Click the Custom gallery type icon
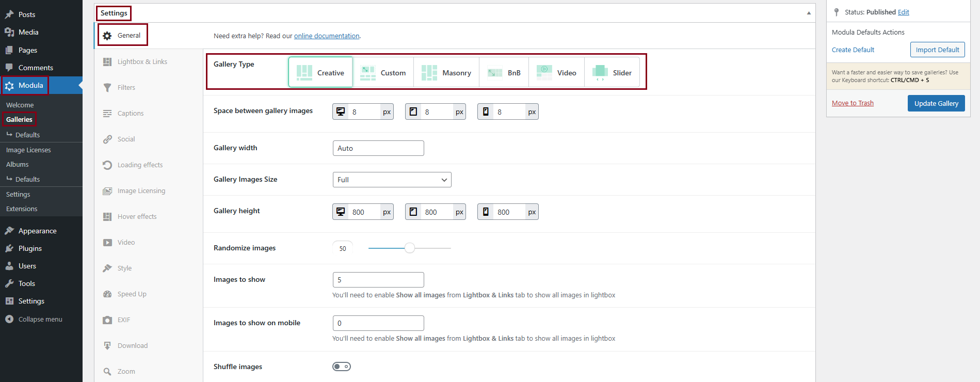 [x=367, y=73]
